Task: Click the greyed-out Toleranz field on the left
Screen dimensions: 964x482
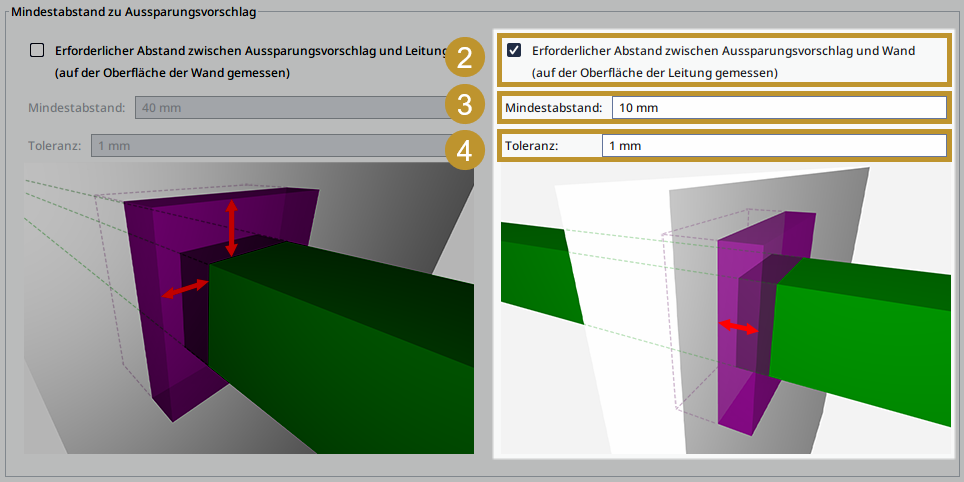Action: pos(274,146)
